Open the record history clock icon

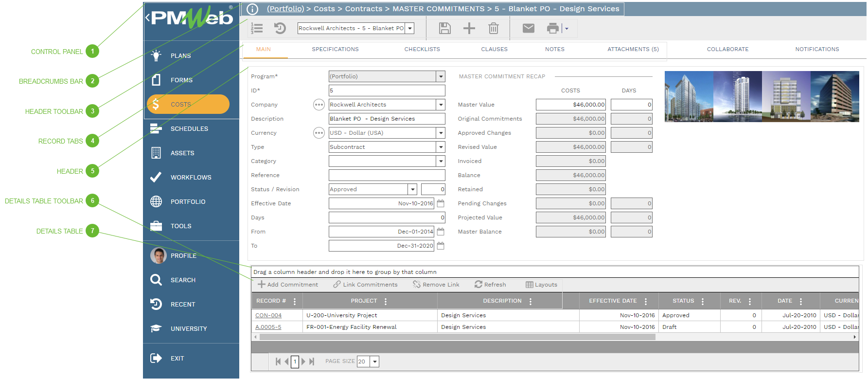280,28
